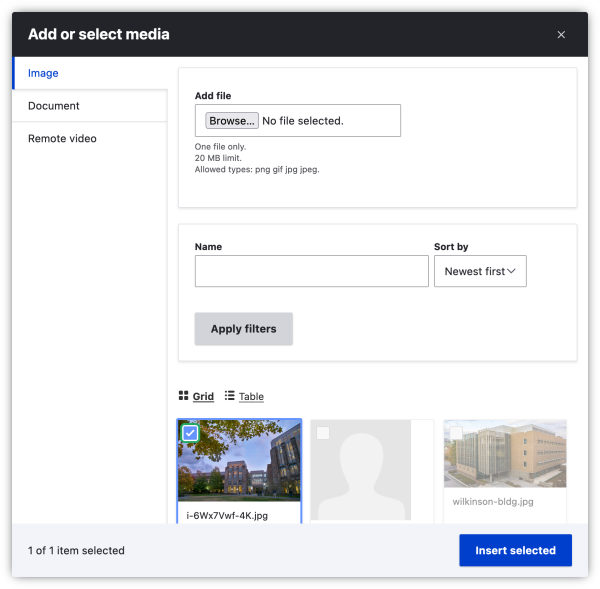Viewport: 600px width, 589px height.
Task: Click the Allowed types hint text
Action: coord(257,170)
